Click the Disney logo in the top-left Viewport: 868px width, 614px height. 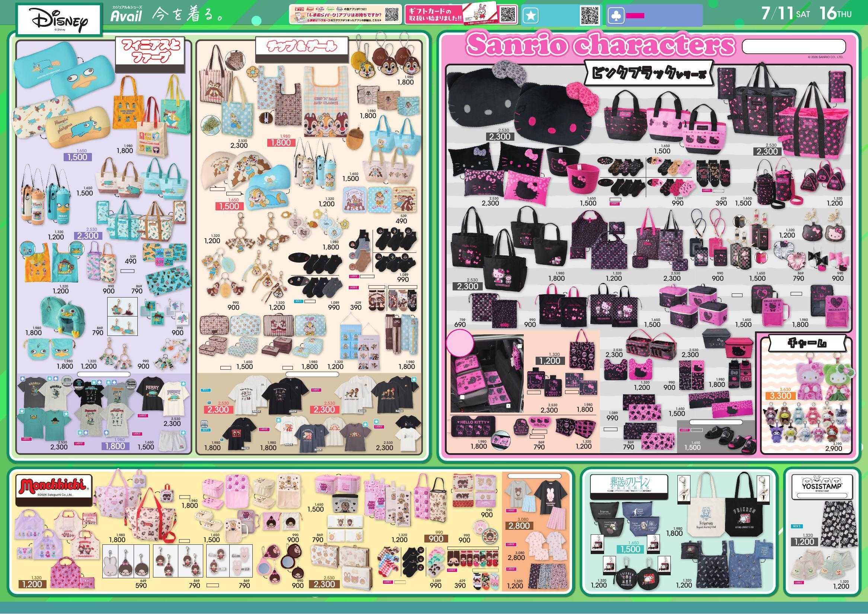[59, 20]
